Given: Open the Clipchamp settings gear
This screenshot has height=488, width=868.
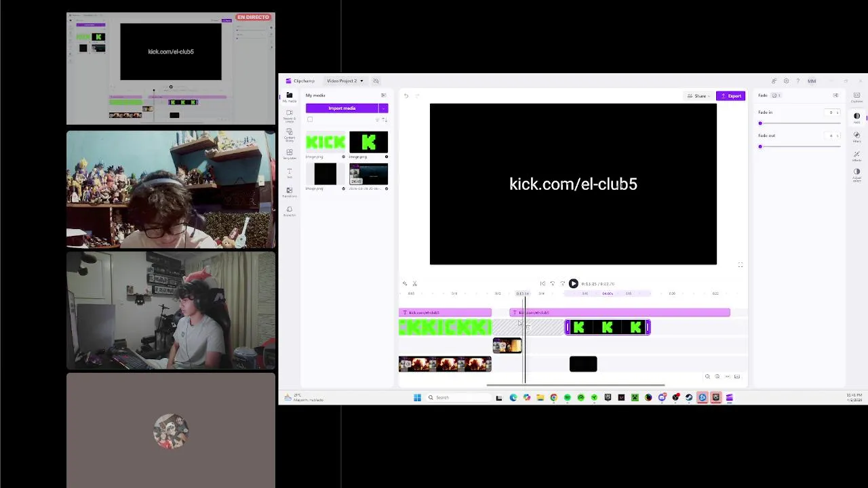Looking at the screenshot, I should point(786,81).
